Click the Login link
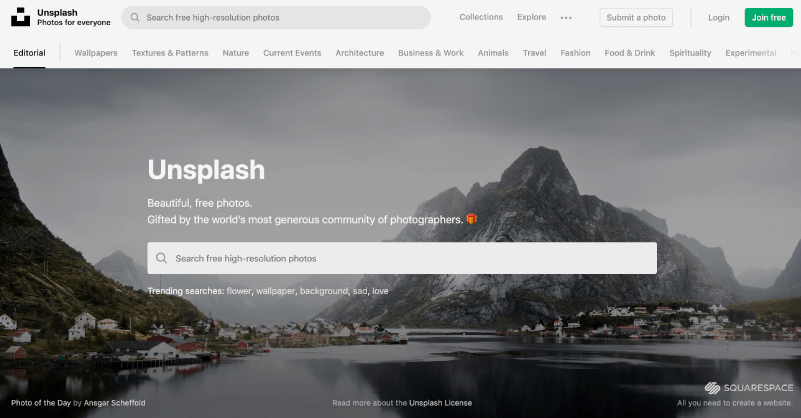The image size is (801, 418). tap(718, 17)
